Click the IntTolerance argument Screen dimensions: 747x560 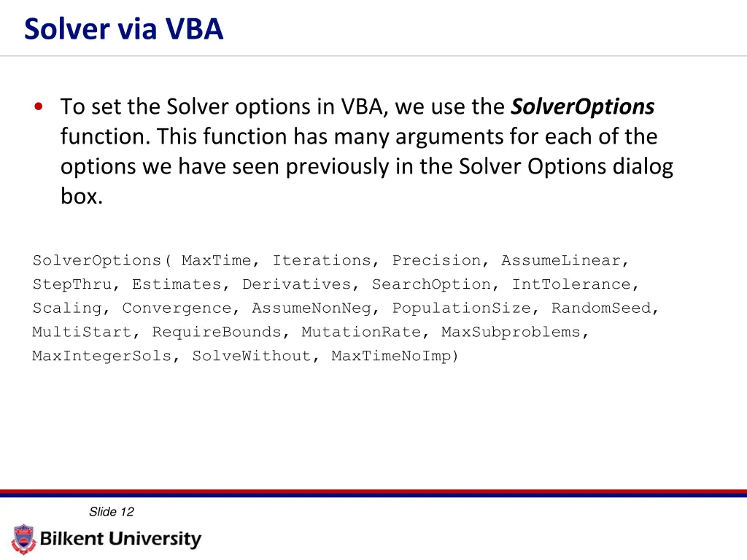tap(570, 284)
